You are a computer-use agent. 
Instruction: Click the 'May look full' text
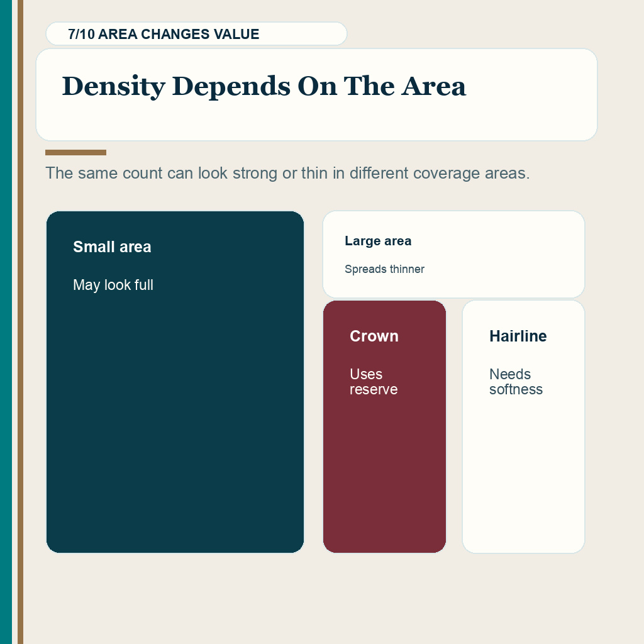113,285
